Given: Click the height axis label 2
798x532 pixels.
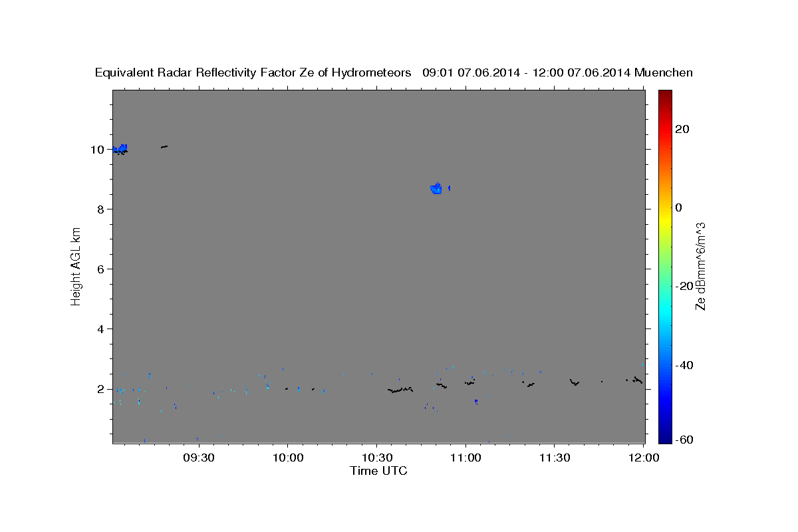Looking at the screenshot, I should [100, 388].
